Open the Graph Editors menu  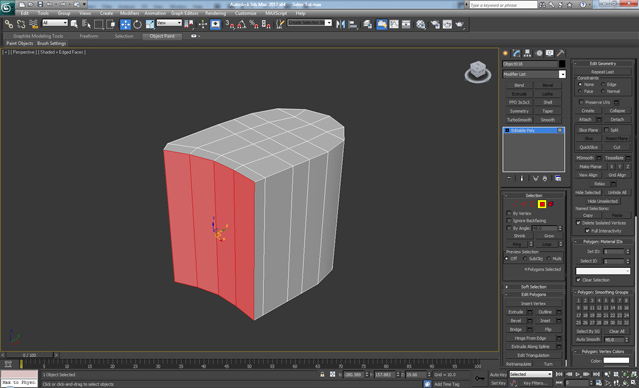click(184, 13)
